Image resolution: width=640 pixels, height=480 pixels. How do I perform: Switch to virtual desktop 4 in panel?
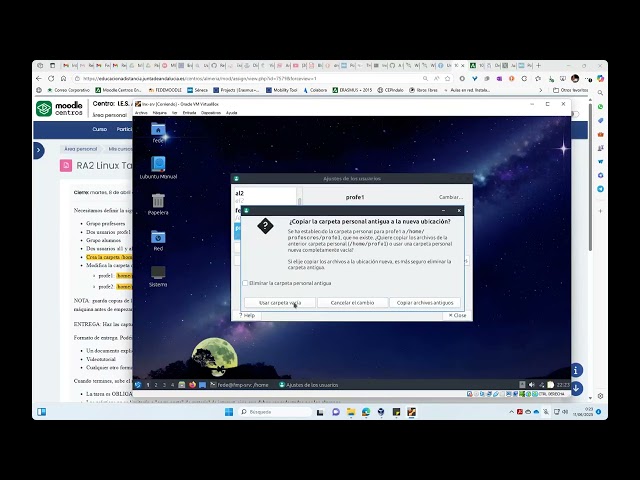(172, 384)
